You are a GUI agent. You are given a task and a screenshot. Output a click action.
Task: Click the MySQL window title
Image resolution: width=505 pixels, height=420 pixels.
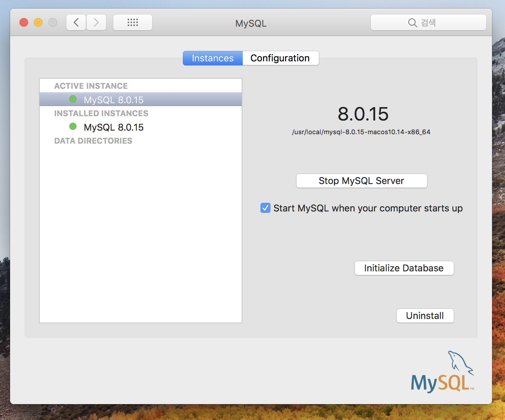[x=251, y=23]
